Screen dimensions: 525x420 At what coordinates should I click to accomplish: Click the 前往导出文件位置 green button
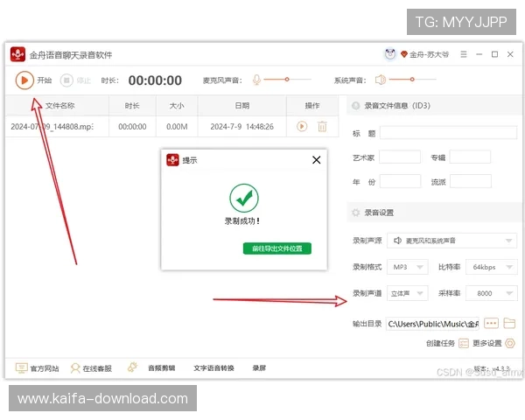click(277, 248)
